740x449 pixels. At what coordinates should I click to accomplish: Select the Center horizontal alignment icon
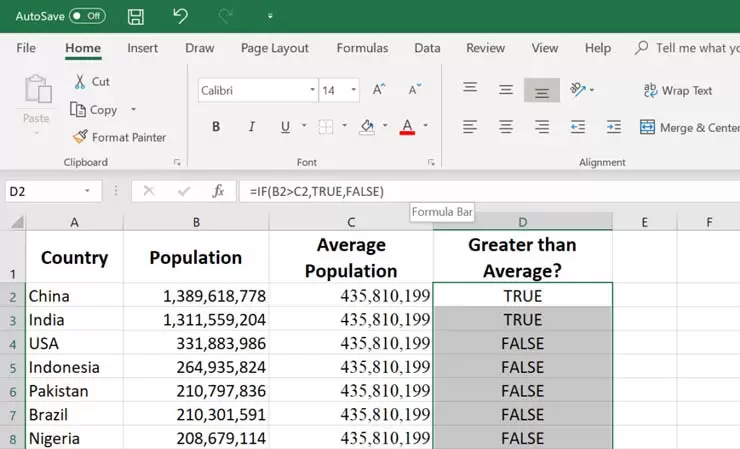click(x=506, y=127)
